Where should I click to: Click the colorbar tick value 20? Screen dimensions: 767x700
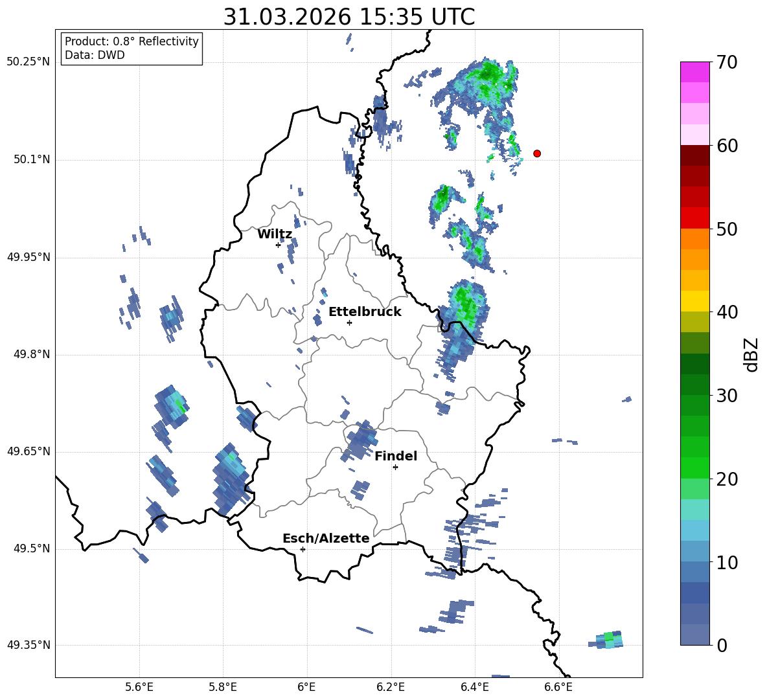pos(727,479)
